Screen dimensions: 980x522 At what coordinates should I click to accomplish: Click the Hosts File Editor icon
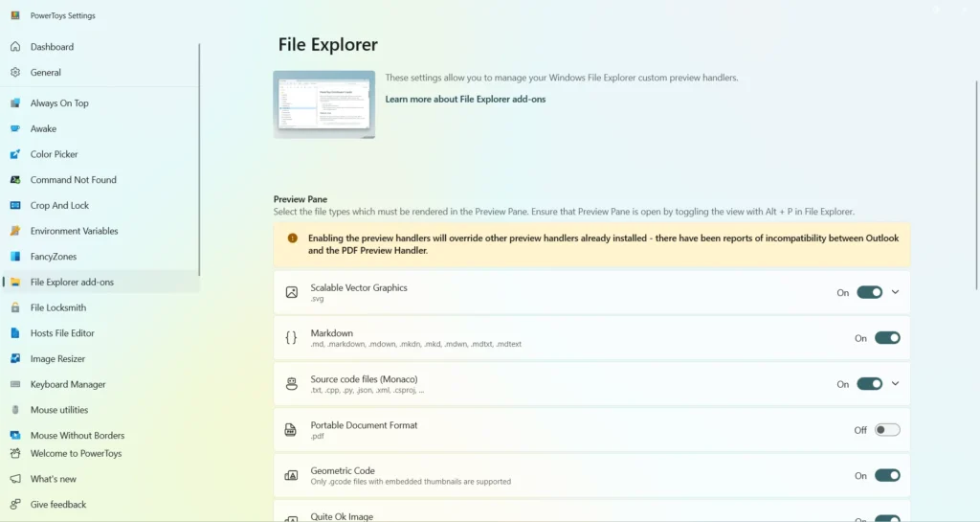point(15,334)
